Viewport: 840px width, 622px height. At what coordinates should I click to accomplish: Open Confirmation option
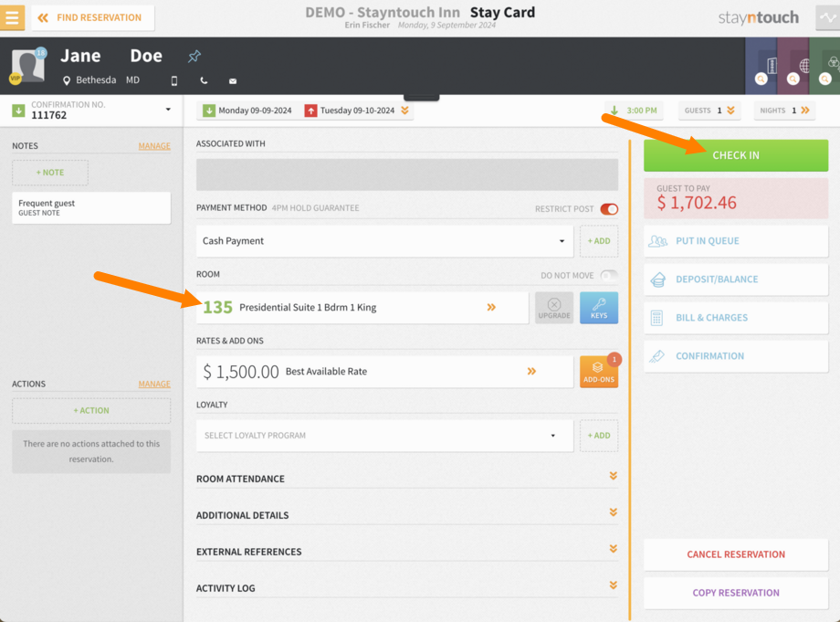pos(736,356)
